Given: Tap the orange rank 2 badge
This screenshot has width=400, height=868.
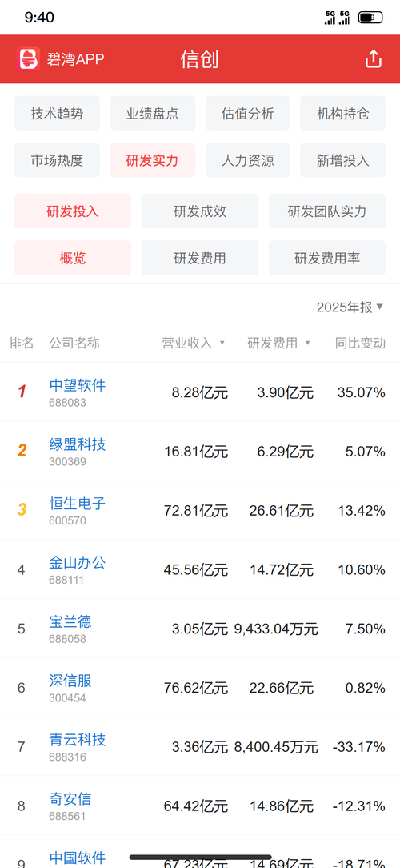Looking at the screenshot, I should 22,451.
